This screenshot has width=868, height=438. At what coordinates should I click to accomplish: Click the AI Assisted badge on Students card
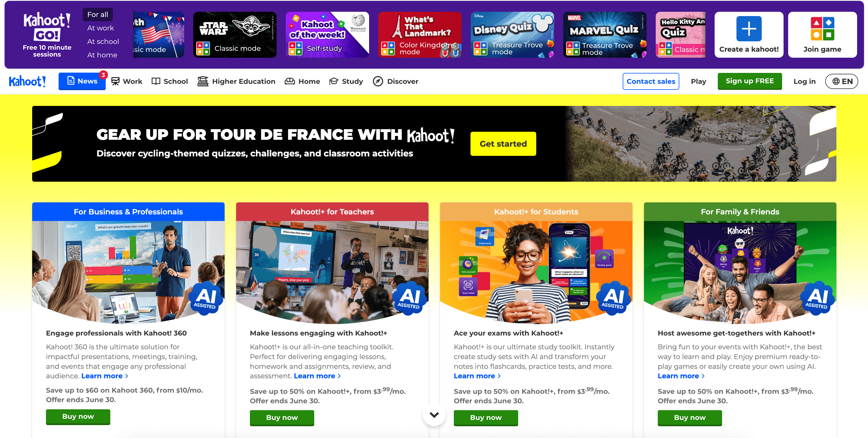point(613,298)
